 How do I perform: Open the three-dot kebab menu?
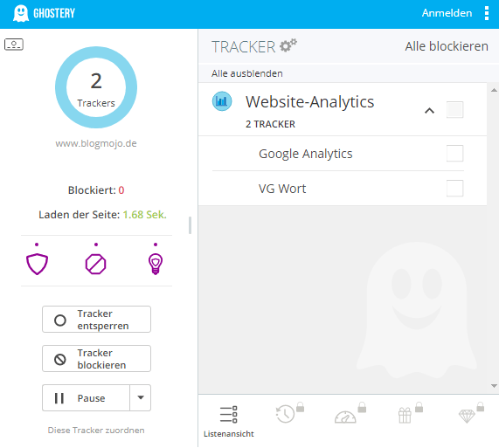point(487,13)
